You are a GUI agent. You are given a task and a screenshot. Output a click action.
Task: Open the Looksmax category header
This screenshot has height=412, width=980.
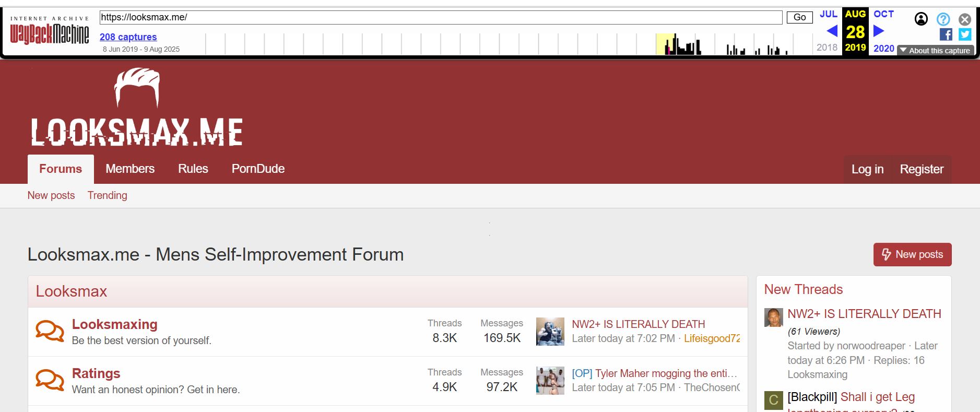72,291
